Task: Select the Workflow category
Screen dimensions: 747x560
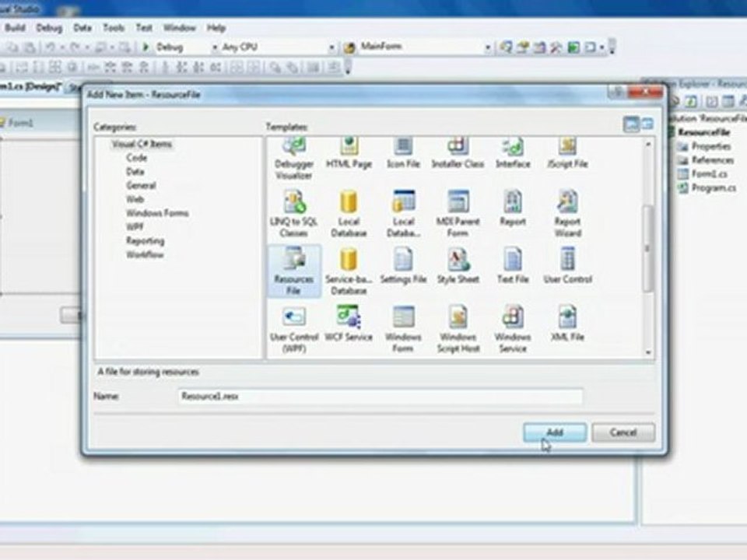Action: (145, 254)
